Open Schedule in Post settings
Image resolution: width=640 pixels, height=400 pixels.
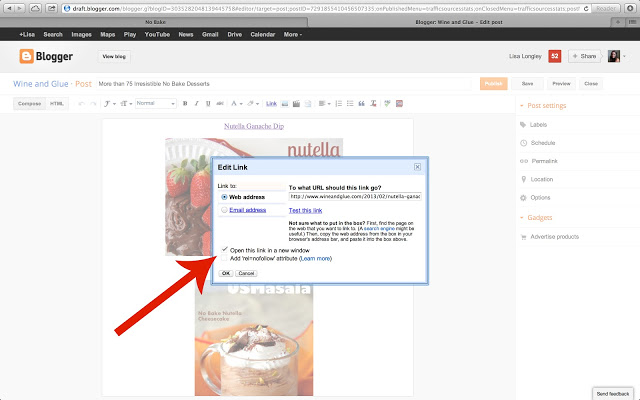(x=542, y=143)
